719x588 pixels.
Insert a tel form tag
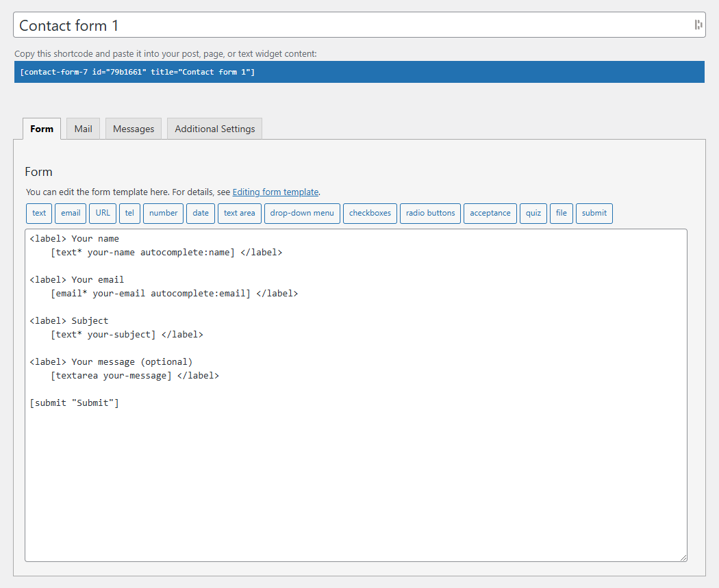pyautogui.click(x=129, y=213)
